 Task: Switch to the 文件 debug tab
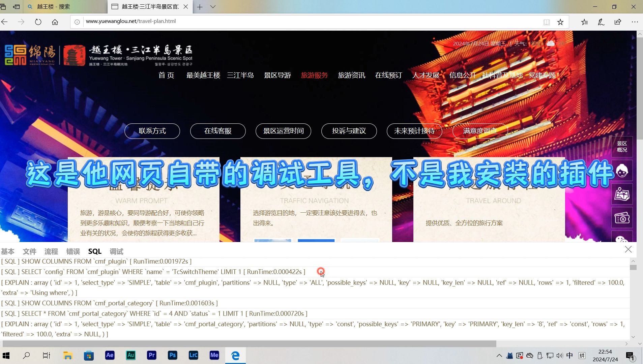[29, 251]
